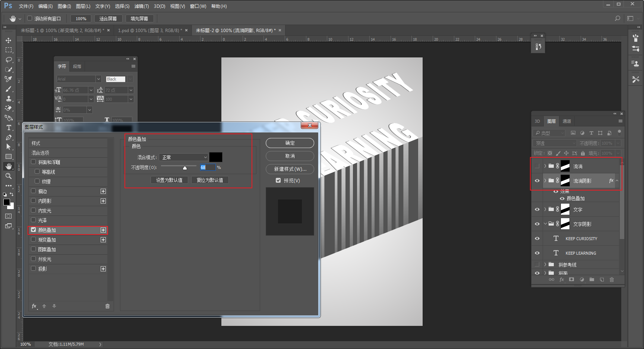Switch to the 1.psd document tab

(149, 31)
